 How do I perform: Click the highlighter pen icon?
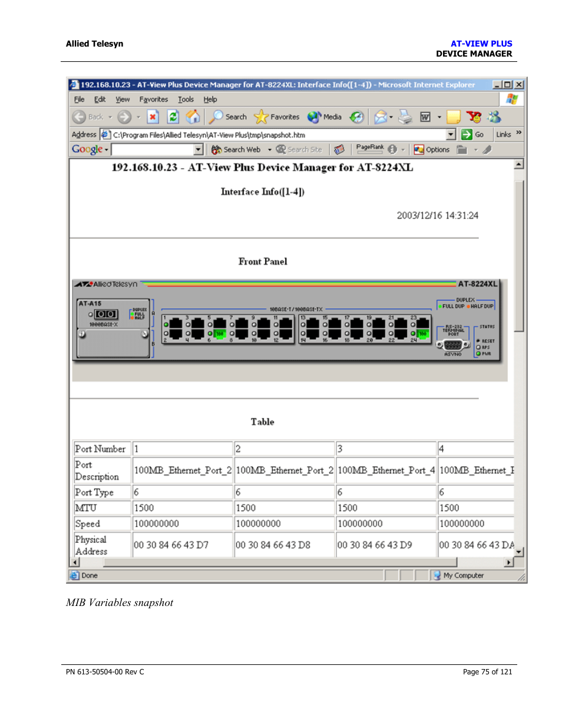click(487, 150)
